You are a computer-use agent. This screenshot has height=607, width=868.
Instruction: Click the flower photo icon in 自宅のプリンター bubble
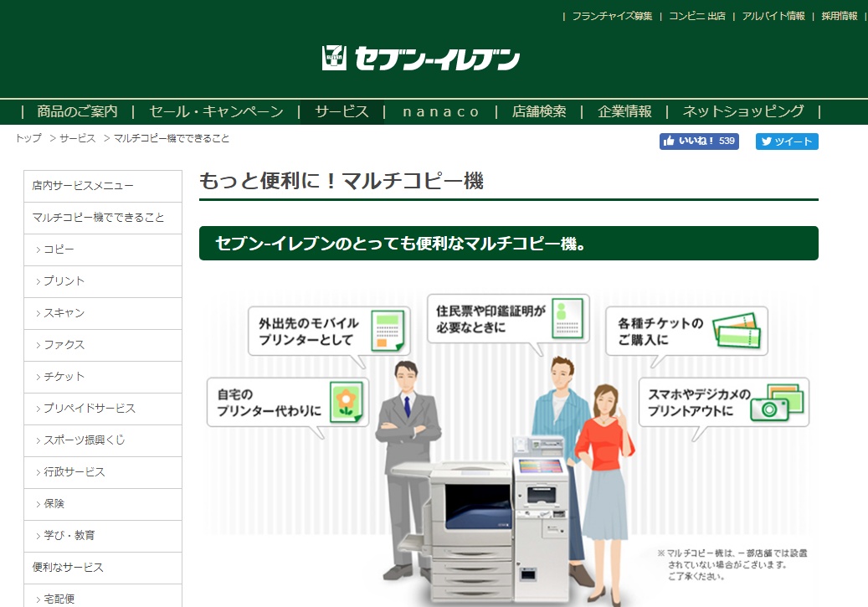click(x=347, y=402)
